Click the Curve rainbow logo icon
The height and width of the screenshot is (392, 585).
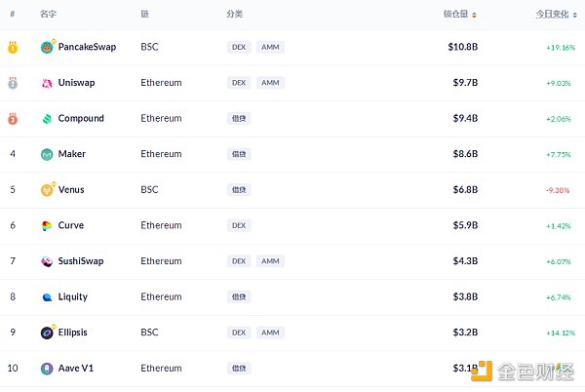[47, 226]
